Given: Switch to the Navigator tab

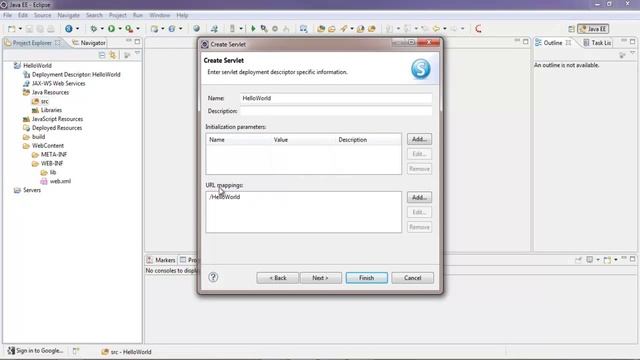Looking at the screenshot, I should (x=89, y=43).
